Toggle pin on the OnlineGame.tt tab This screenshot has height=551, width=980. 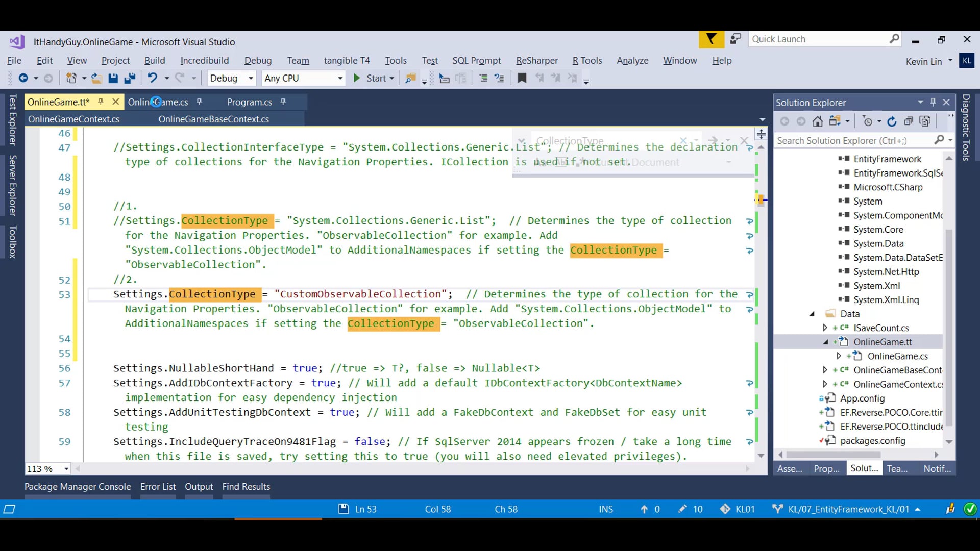101,102
